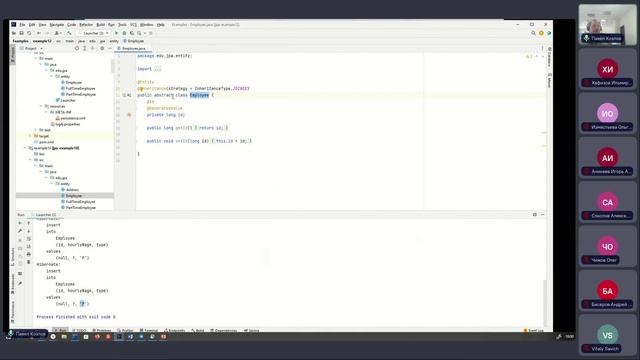This screenshot has height=360, width=640.
Task: Click the Build hammer icon in toolbar
Action: (69, 33)
